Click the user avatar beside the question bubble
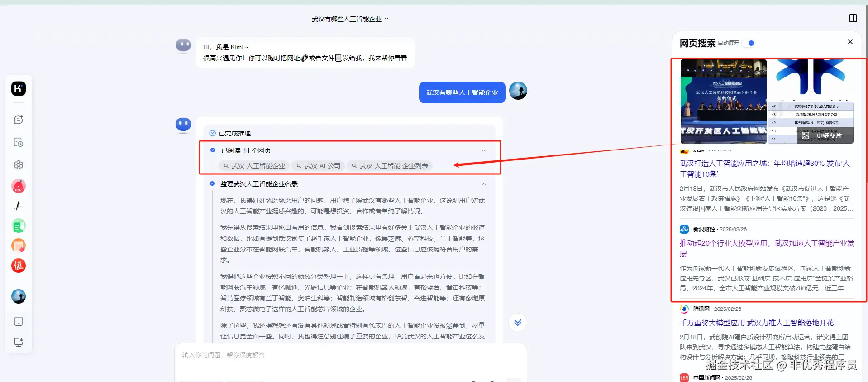Viewport: 868px width, 382px height. coord(518,91)
